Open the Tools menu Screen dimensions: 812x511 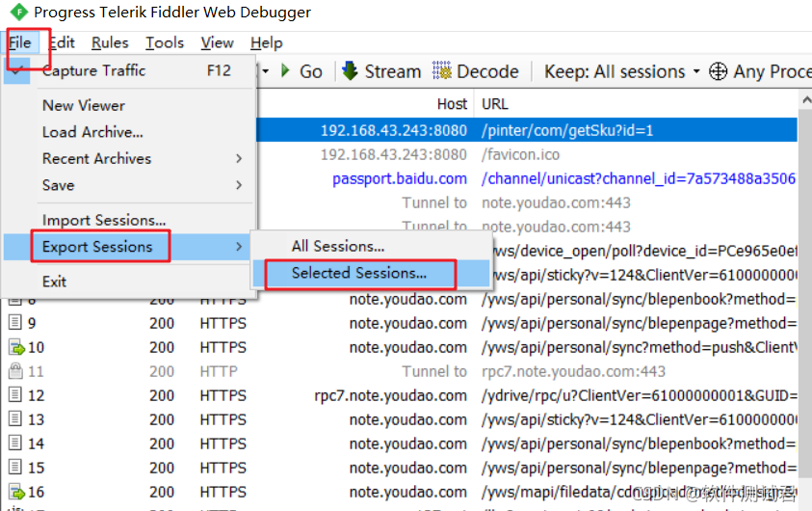pyautogui.click(x=165, y=42)
